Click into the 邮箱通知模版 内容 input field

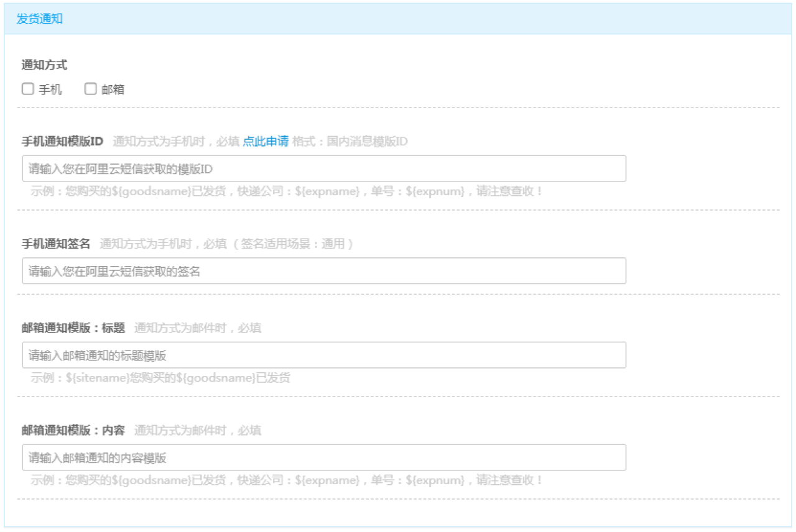323,457
